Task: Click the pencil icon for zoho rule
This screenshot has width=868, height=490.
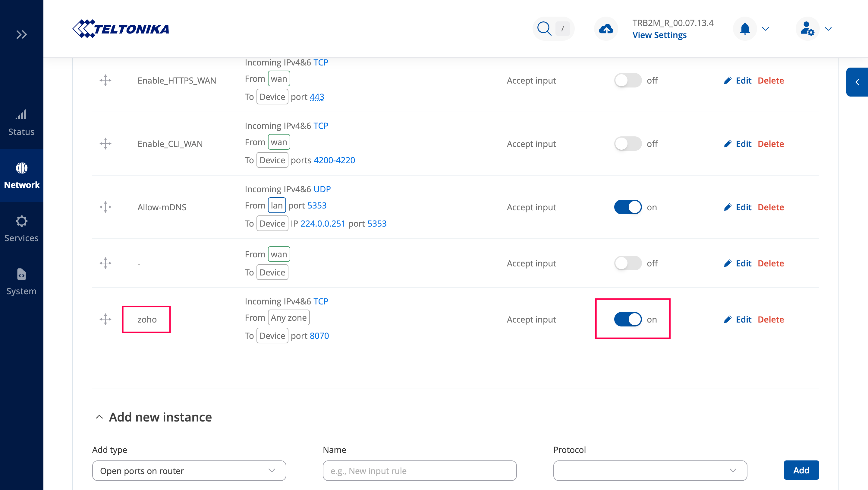Action: tap(728, 319)
